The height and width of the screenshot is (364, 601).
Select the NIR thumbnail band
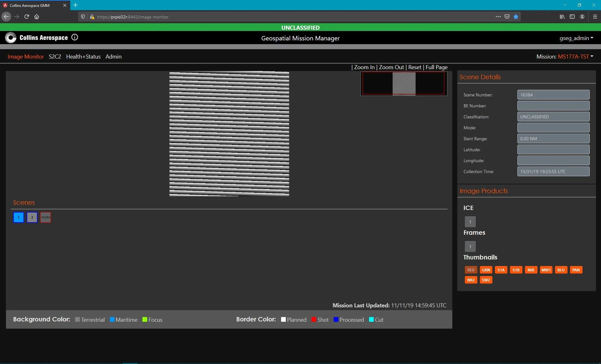pos(531,270)
